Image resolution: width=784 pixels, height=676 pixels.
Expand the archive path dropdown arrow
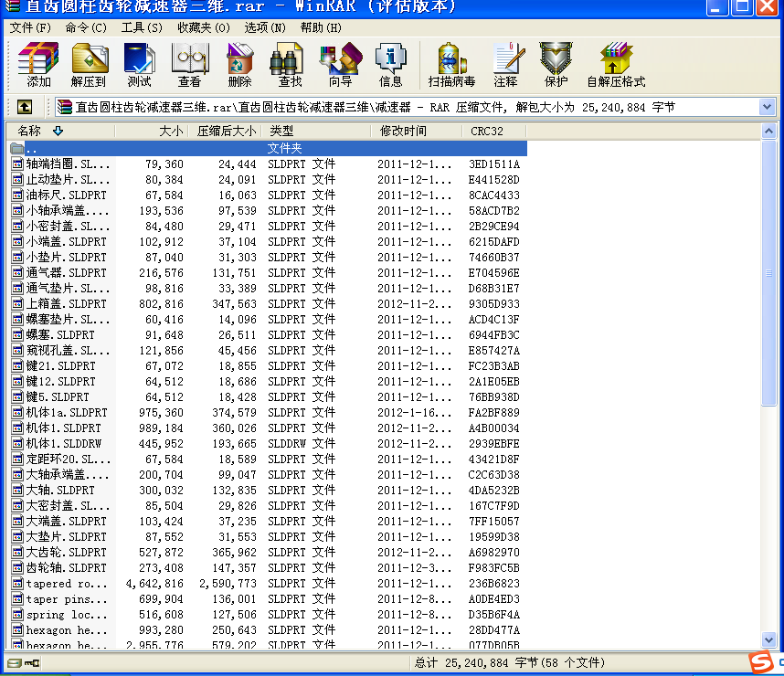[x=767, y=107]
